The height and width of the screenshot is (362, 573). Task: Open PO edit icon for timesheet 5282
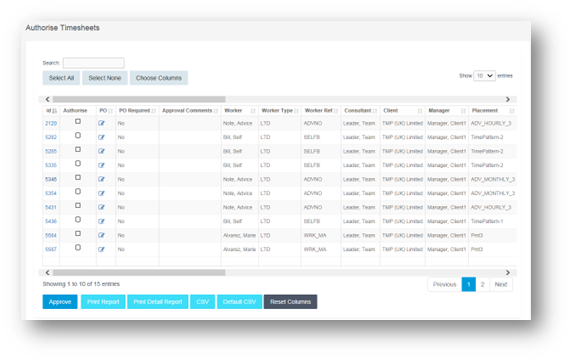point(101,137)
